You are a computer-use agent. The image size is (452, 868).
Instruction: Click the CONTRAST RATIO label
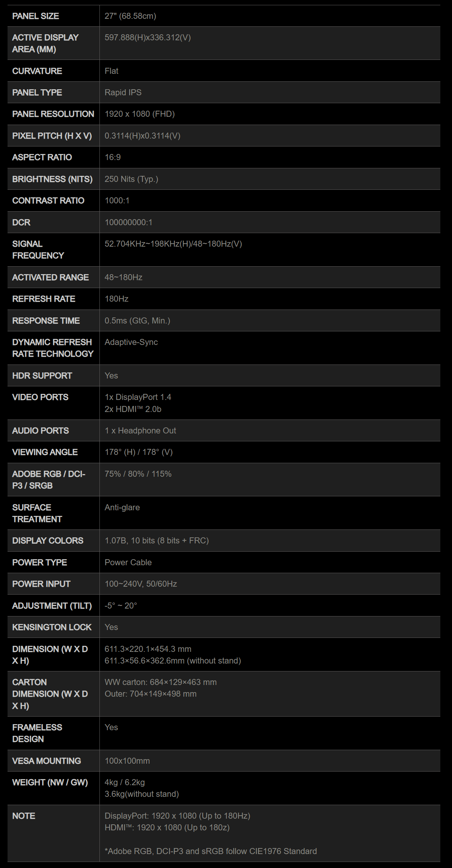(48, 201)
